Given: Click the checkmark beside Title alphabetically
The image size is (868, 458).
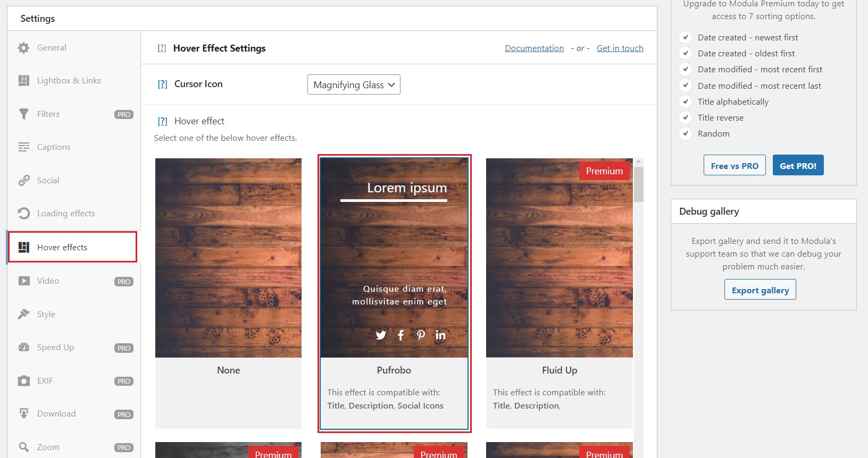Looking at the screenshot, I should [686, 101].
